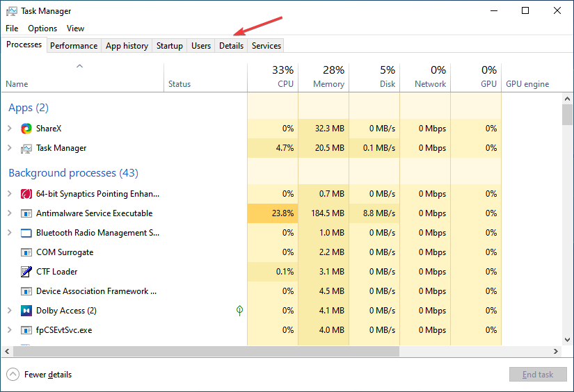This screenshot has height=392, width=574.
Task: Sort by the Memory column header
Action: pyautogui.click(x=324, y=78)
